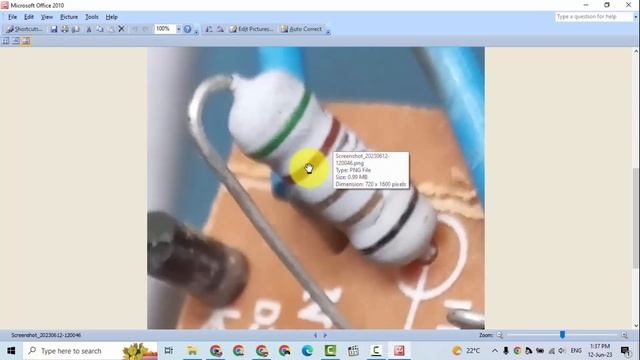Open File Explorer from the taskbar
640x360 pixels.
(192, 351)
